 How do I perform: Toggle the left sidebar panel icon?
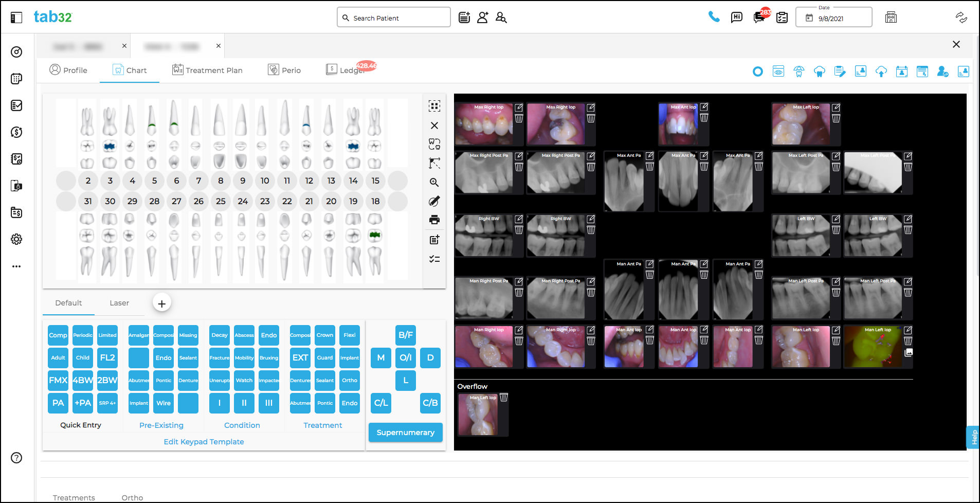click(16, 17)
